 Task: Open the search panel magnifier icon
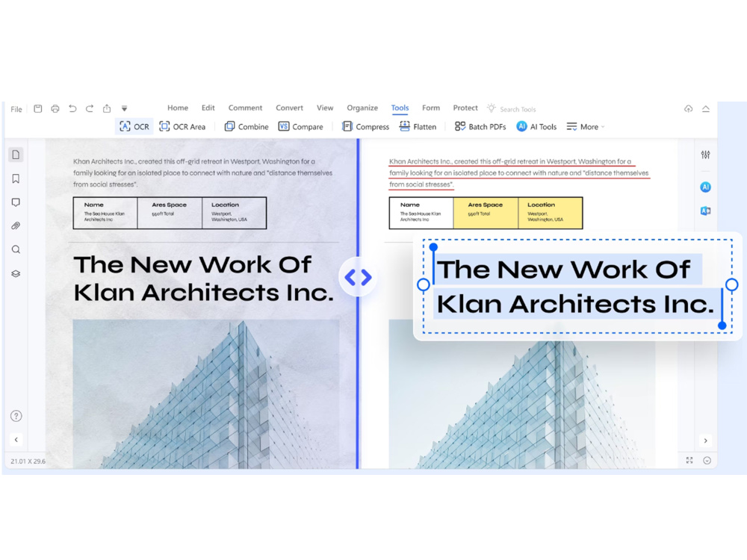[x=16, y=249]
